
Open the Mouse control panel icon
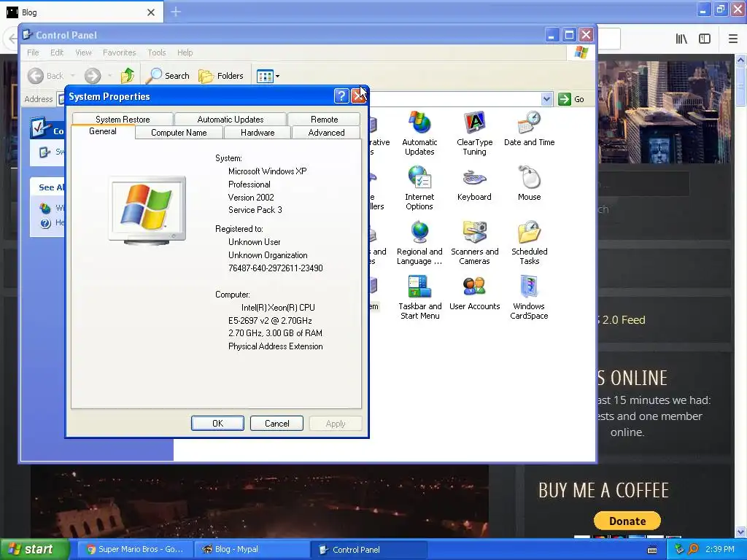tap(529, 184)
